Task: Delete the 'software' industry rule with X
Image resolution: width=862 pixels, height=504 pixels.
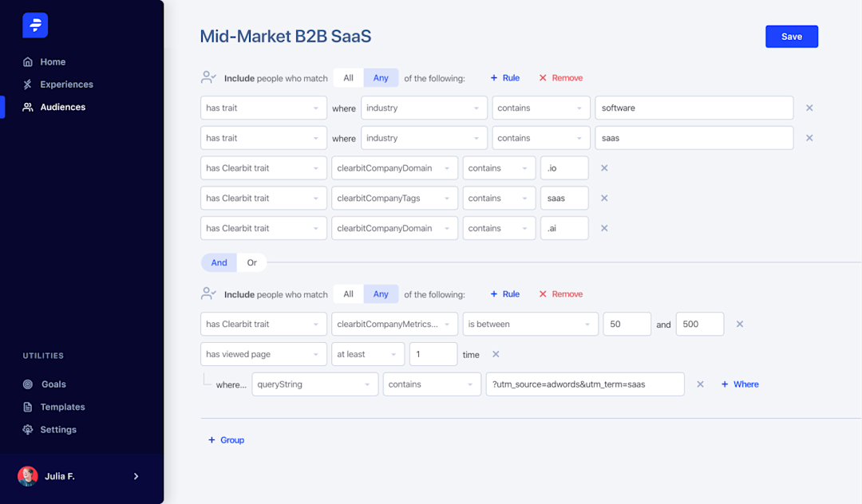Action: coord(809,108)
